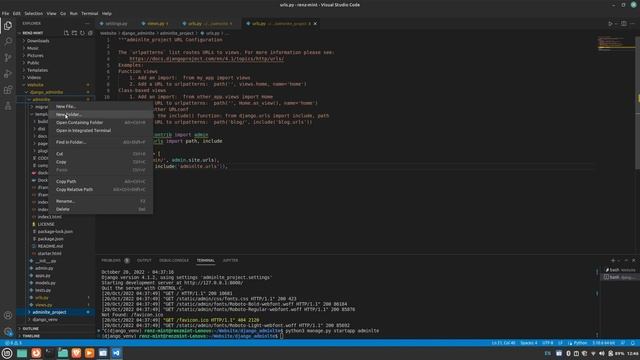Maximize the terminal panel size
This screenshot has height=360, width=640.
626,260
